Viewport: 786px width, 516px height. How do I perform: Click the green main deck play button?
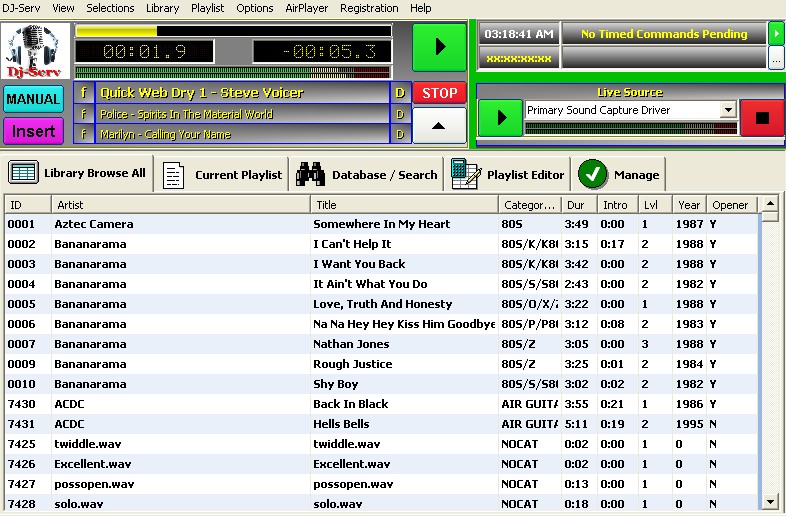point(439,47)
